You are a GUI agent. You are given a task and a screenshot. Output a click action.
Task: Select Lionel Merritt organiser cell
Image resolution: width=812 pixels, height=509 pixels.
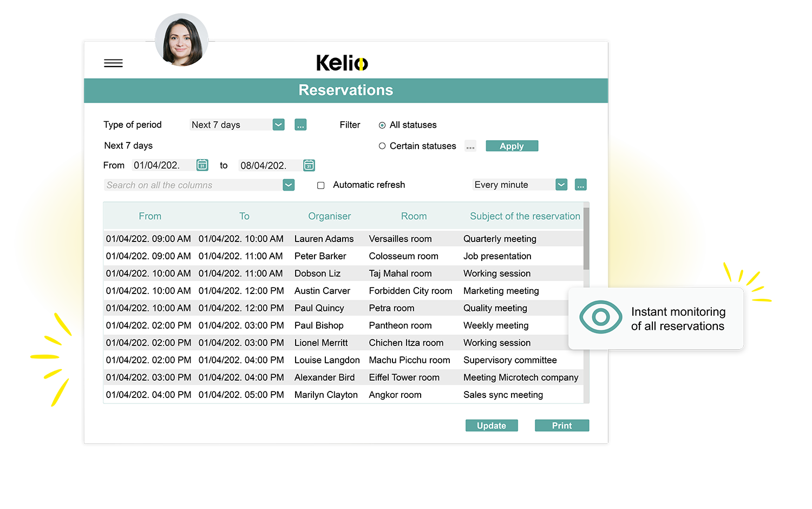pyautogui.click(x=321, y=343)
